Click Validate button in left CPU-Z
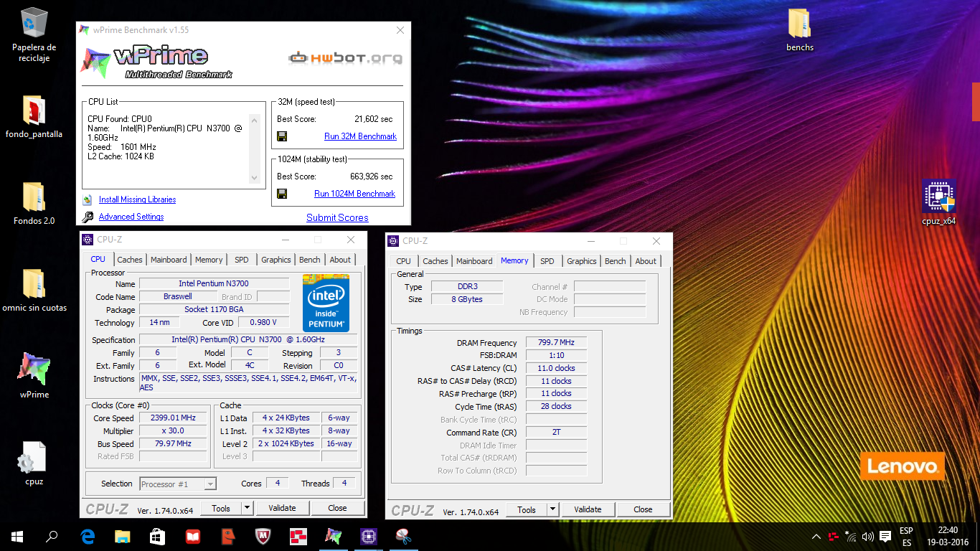Viewport: 980px width, 551px height. [282, 508]
